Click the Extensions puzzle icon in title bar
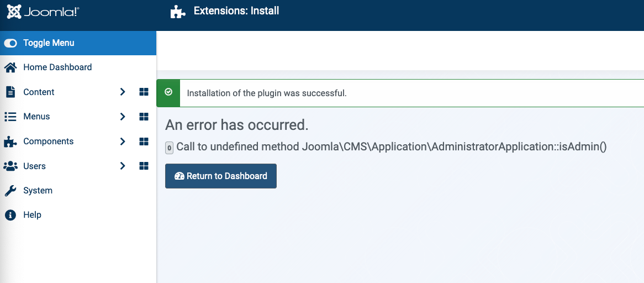Screen dimensions: 644x283 [177, 12]
